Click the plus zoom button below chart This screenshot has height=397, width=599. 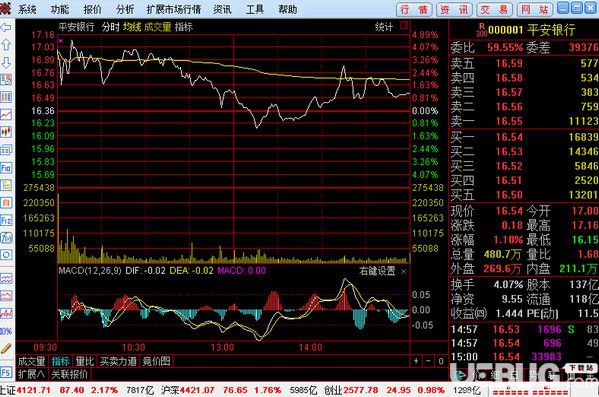416,361
